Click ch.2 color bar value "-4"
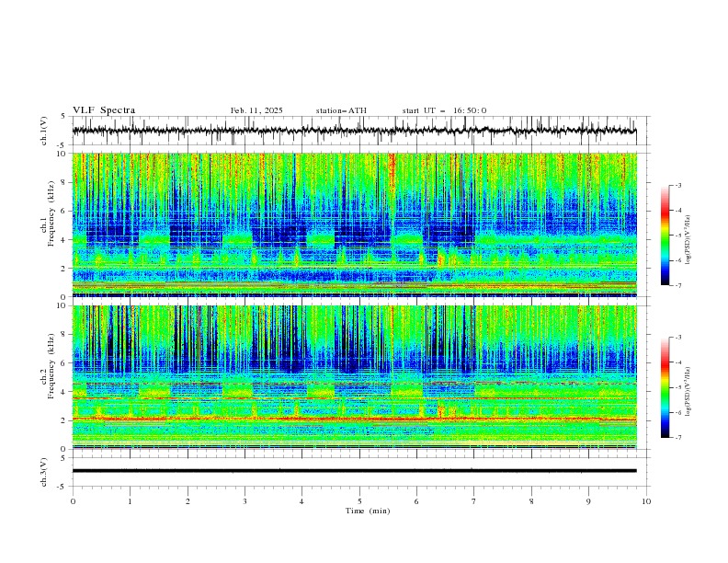This screenshot has height=563, width=728. coord(678,362)
